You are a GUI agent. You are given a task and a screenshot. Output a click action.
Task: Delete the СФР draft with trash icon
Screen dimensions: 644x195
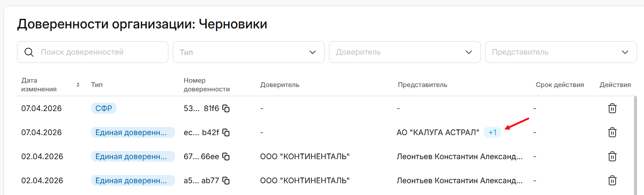tap(612, 108)
